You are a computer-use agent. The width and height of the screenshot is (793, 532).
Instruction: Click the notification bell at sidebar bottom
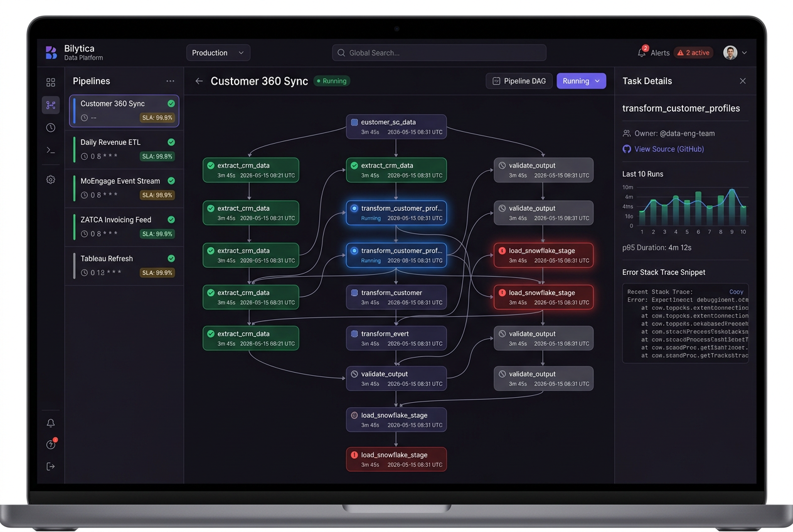click(x=51, y=423)
